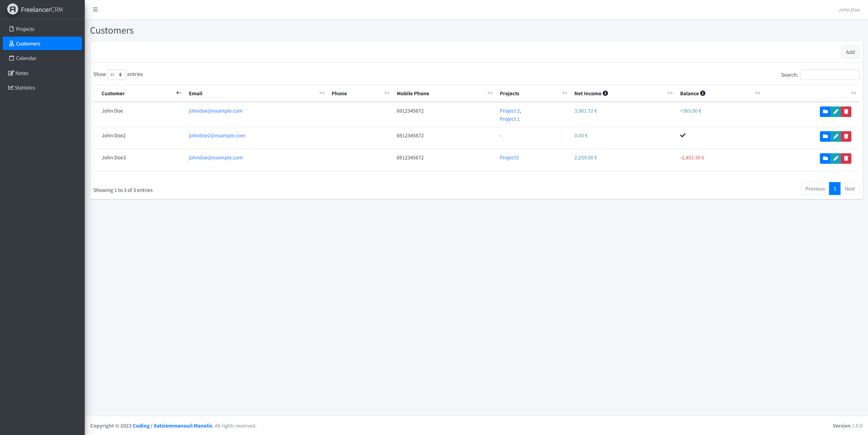Edit customer John Doe2 with pencil icon

pos(835,136)
